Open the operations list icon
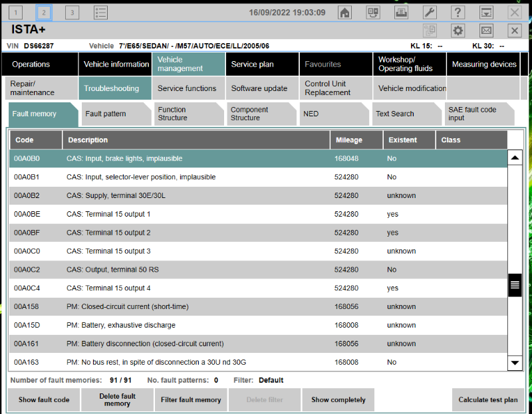Screen dimensions: 532x414 101,13
